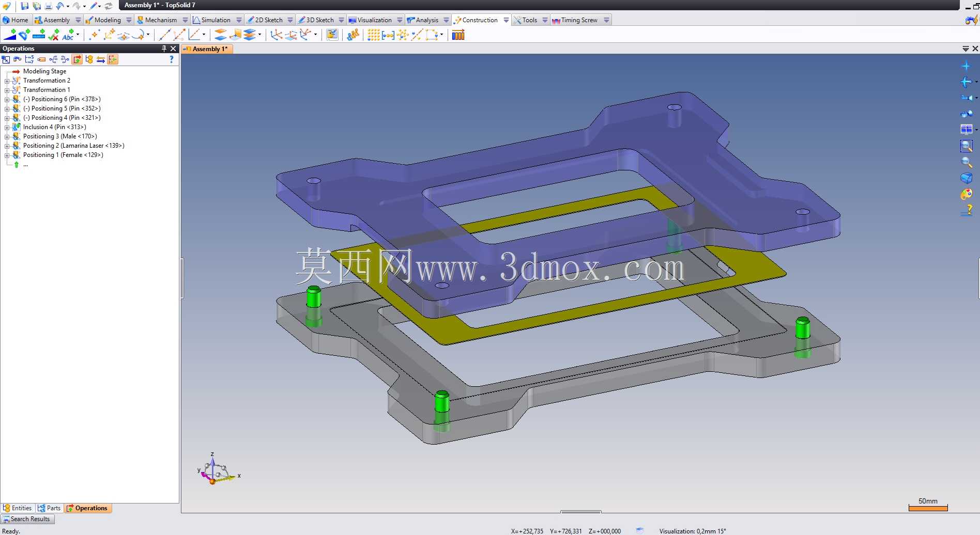The width and height of the screenshot is (980, 535).
Task: Switch to the Parts panel tab
Action: 49,508
